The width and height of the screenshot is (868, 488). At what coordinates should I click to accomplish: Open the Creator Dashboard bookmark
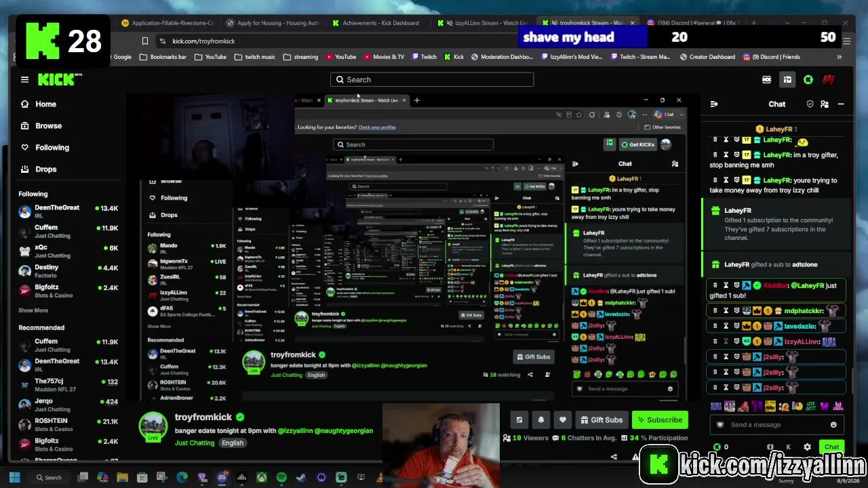pos(707,57)
